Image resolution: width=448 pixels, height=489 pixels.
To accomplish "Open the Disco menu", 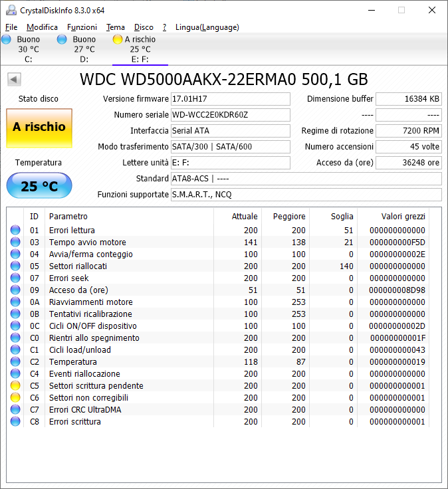I will click(x=144, y=27).
